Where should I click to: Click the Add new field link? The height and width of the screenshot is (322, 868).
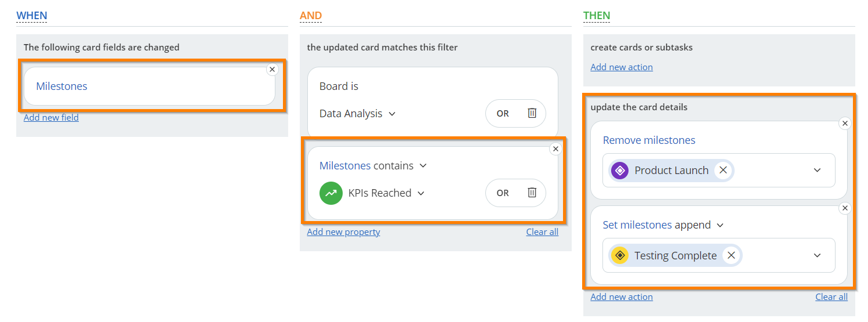point(51,117)
